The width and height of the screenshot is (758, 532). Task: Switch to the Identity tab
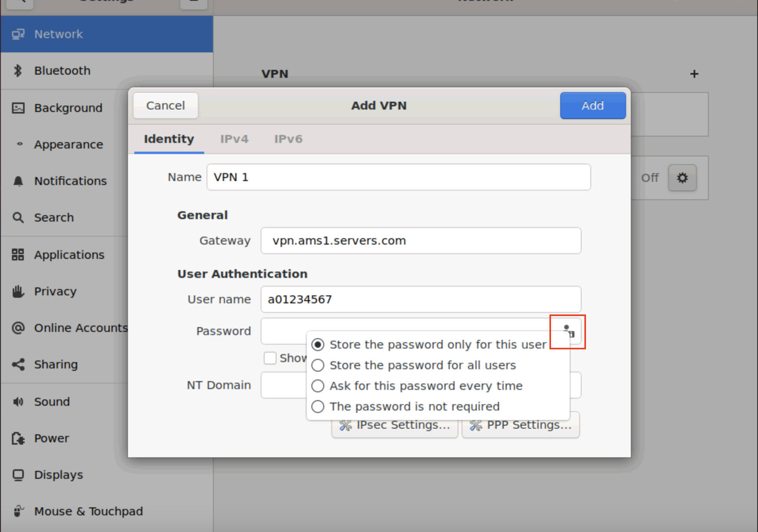pos(169,139)
